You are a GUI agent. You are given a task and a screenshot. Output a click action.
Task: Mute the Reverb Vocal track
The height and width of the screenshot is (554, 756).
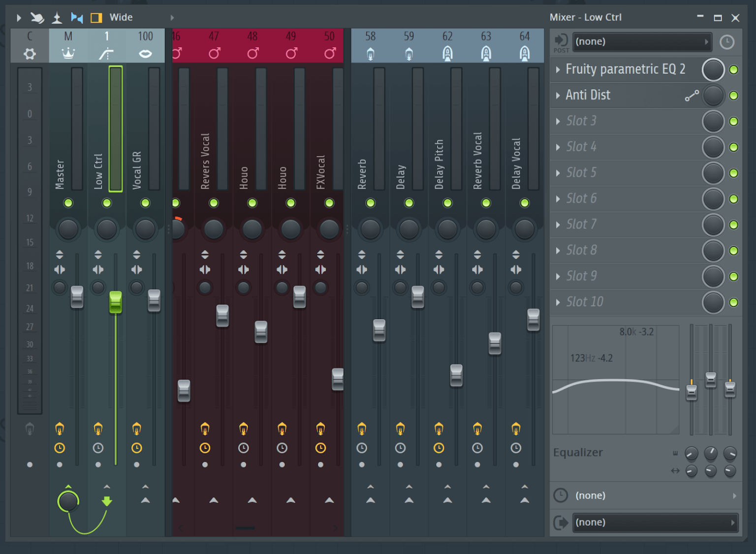[486, 203]
